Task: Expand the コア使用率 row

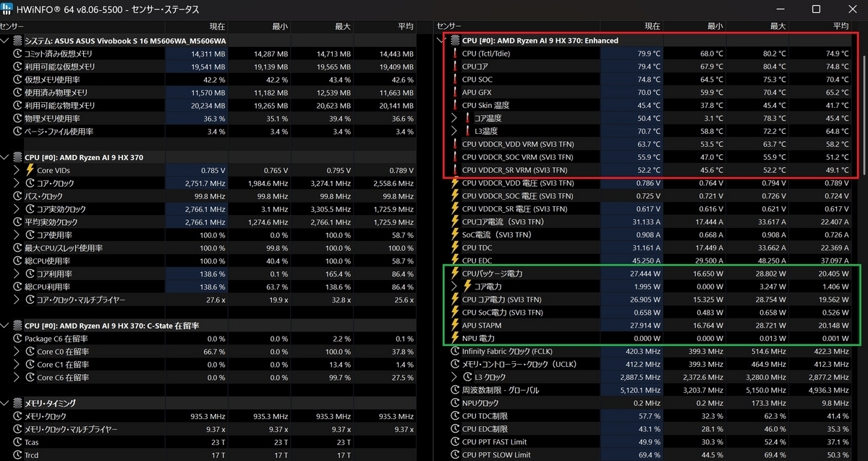Action: coord(17,234)
